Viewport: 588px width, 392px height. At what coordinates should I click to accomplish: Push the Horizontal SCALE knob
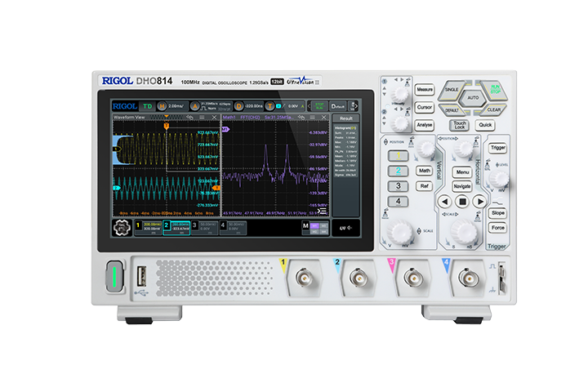coord(464,231)
